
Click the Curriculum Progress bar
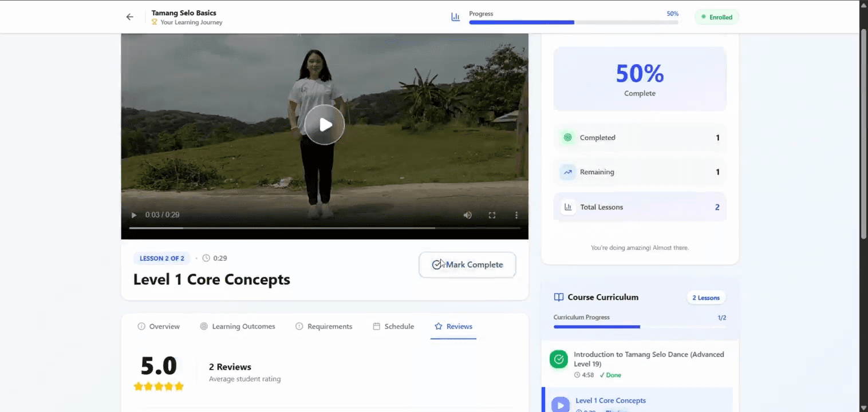point(640,327)
